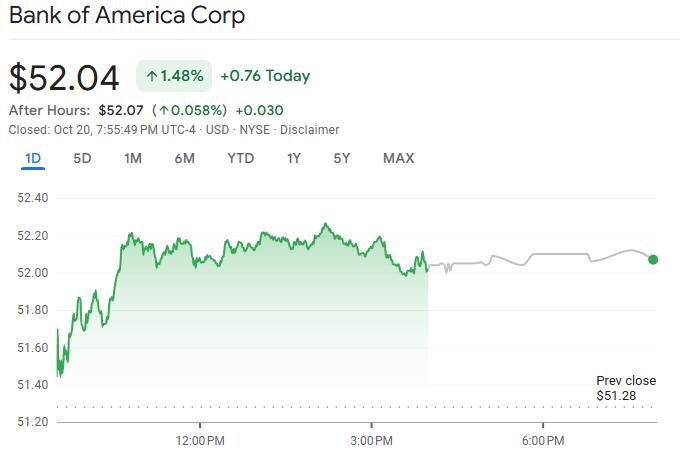Click the 12:00 PM time axis label
Screen dimensions: 680x460
[200, 440]
